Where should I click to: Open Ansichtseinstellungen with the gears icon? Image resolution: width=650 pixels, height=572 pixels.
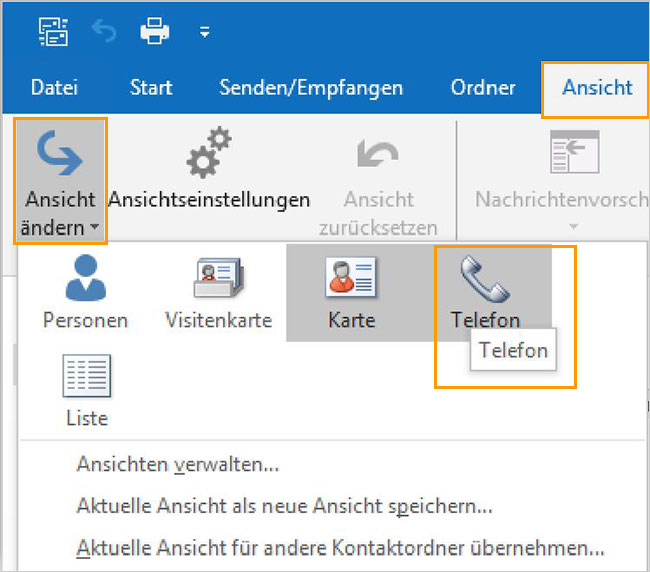[x=209, y=170]
